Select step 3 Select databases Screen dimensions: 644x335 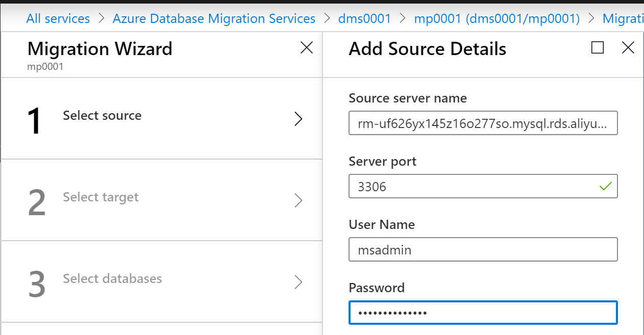[x=112, y=279]
